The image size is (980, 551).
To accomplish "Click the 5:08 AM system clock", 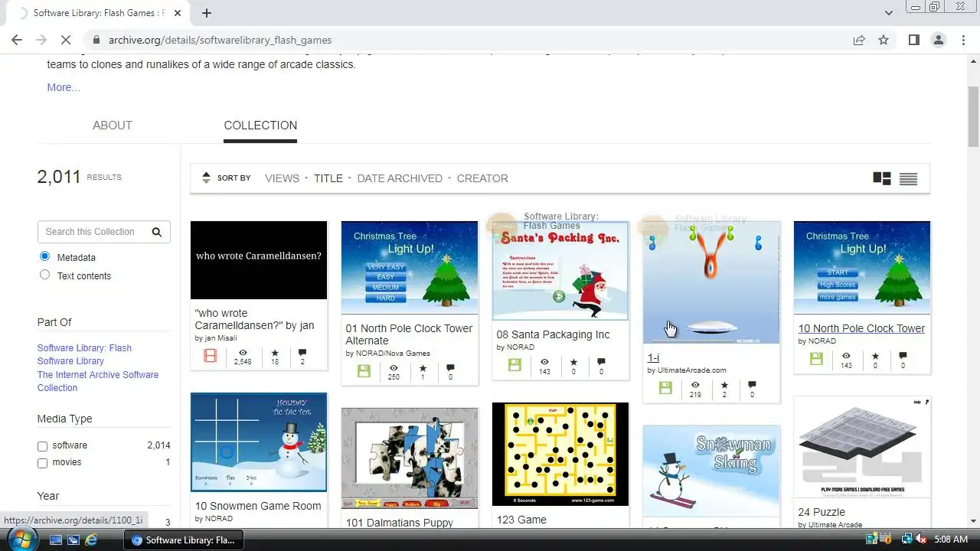I will (x=951, y=540).
